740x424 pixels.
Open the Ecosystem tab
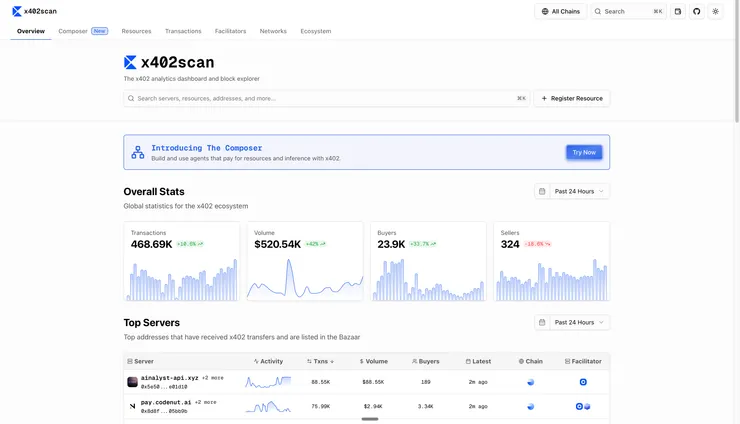pyautogui.click(x=315, y=31)
